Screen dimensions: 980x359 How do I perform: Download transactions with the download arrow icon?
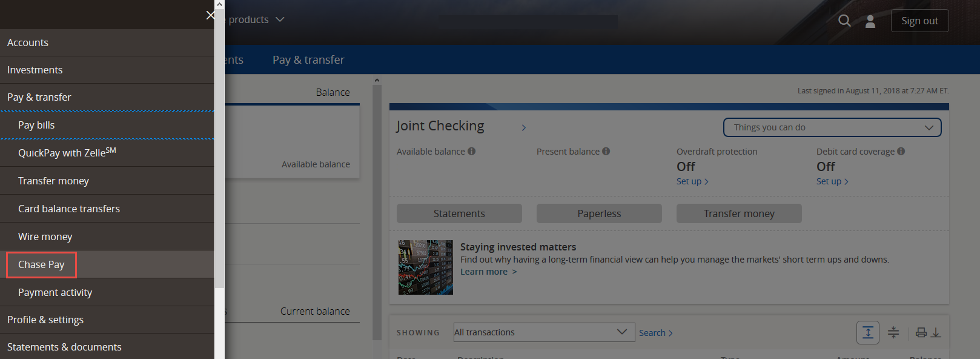936,332
